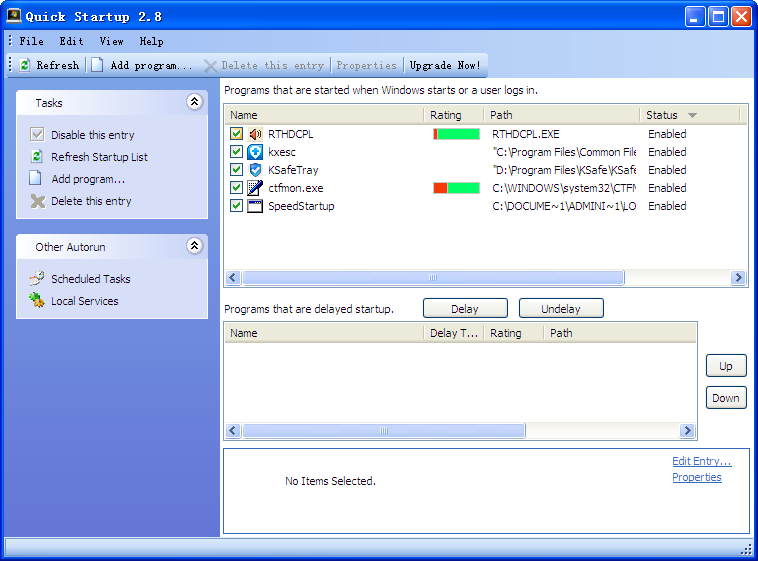
Task: Click the Local Services link
Action: pos(85,301)
